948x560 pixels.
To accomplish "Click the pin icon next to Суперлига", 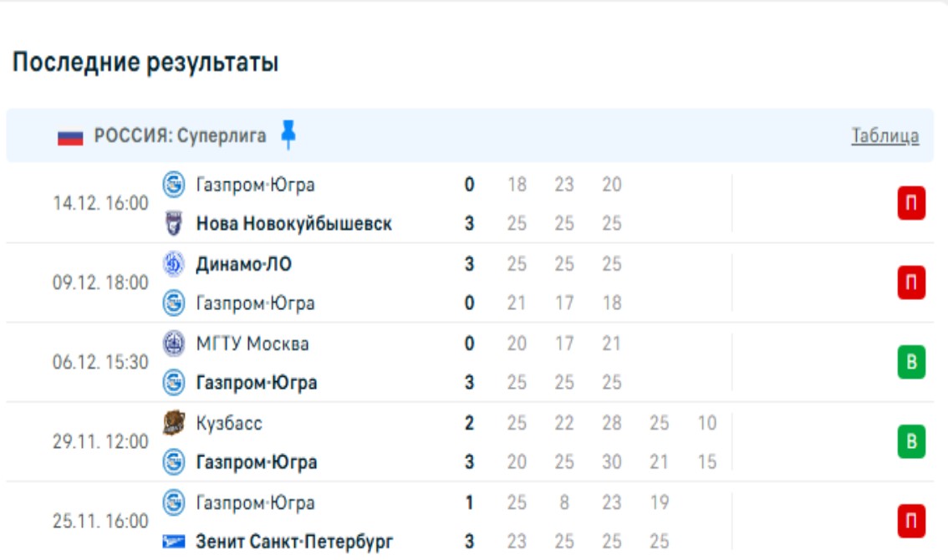I will point(288,135).
